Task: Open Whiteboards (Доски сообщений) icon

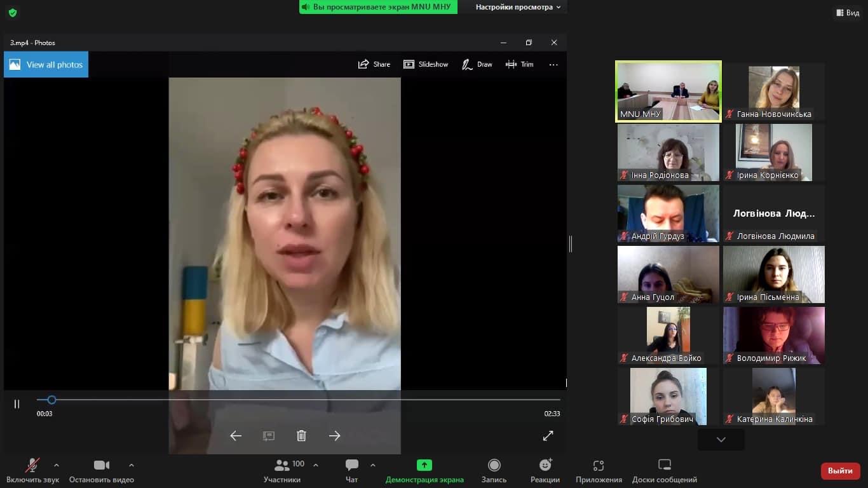Action: tap(664, 465)
